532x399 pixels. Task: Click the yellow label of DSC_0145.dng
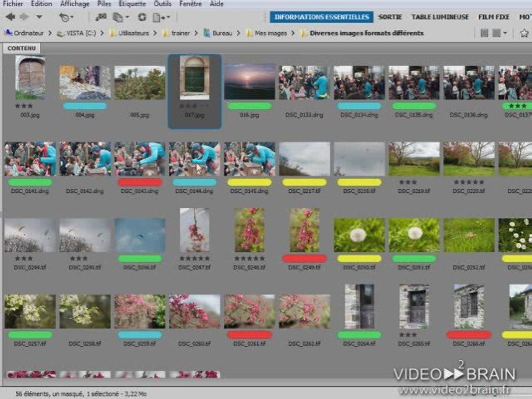click(249, 182)
